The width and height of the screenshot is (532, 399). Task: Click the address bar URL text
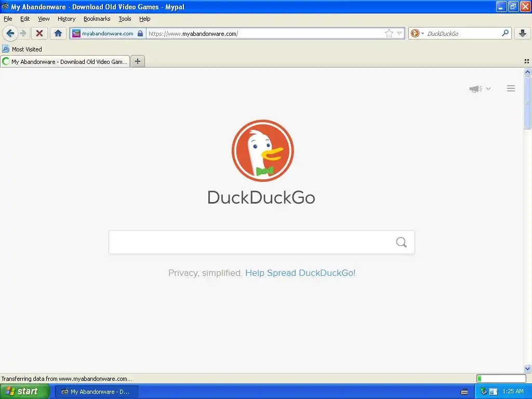coord(193,34)
